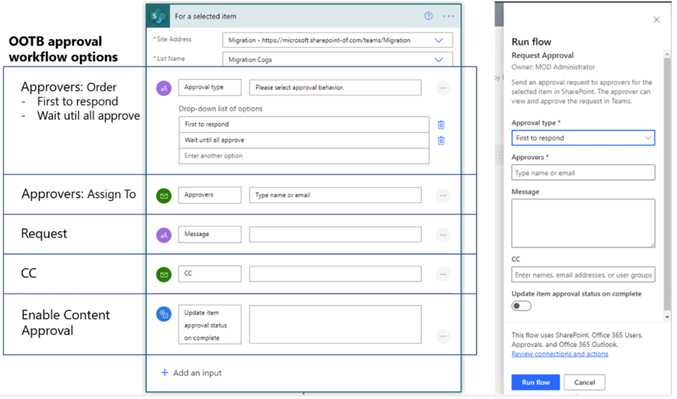This screenshot has height=399, width=677.
Task: Click Drop-down list of options label
Action: click(221, 109)
